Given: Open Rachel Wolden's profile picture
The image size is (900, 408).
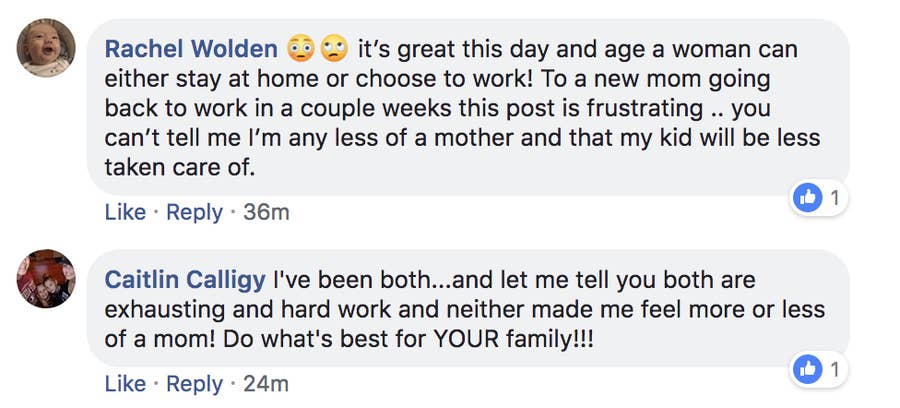Looking at the screenshot, I should 46,48.
